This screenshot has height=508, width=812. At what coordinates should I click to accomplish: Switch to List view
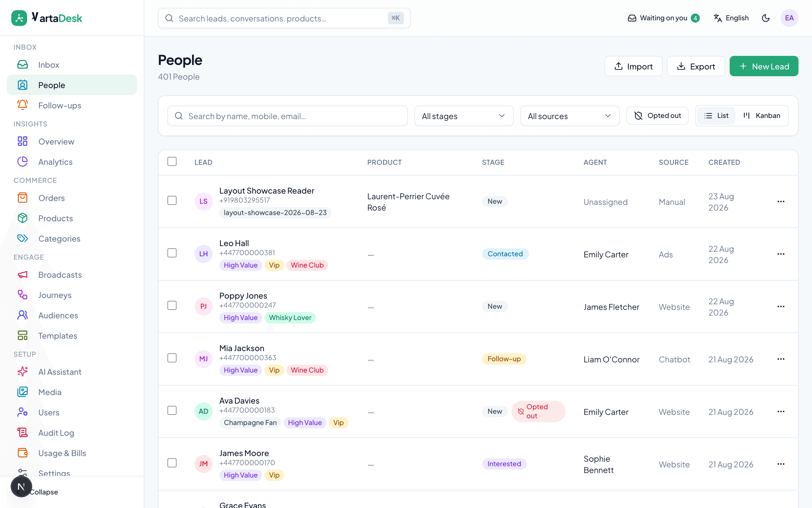pyautogui.click(x=716, y=116)
